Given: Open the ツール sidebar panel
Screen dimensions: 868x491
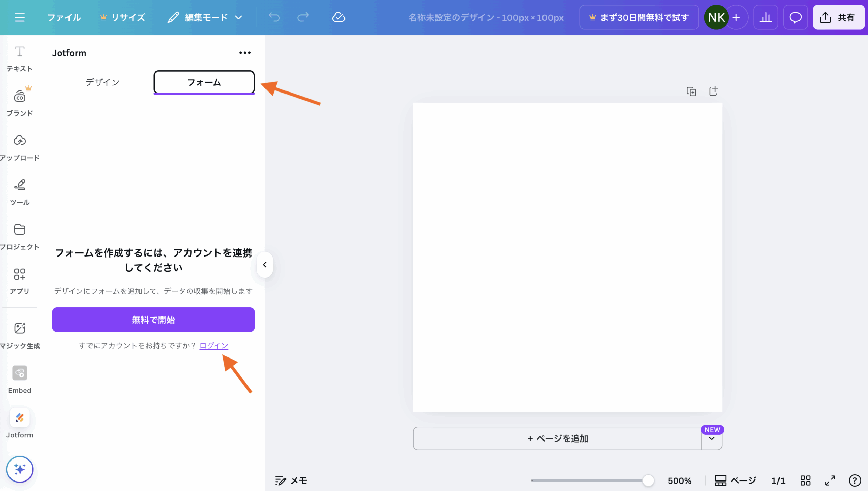Looking at the screenshot, I should click(x=20, y=192).
